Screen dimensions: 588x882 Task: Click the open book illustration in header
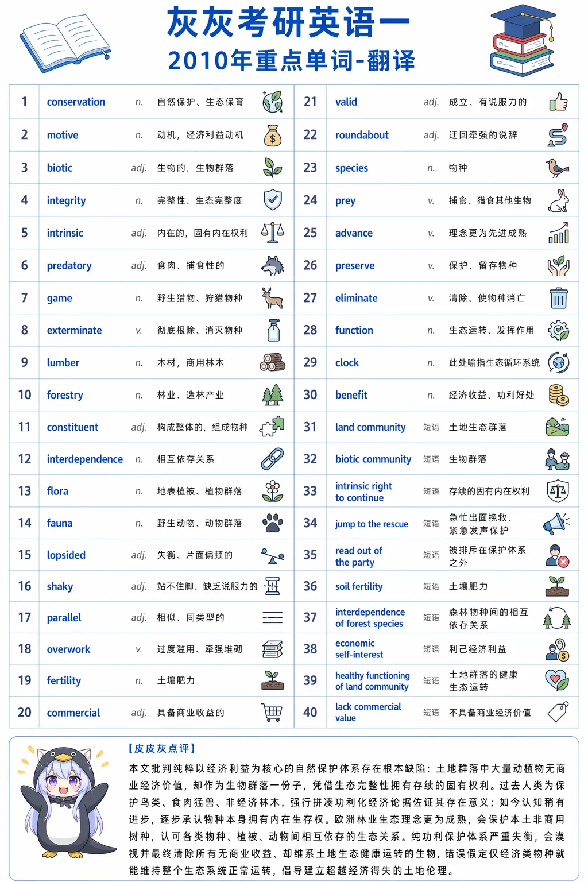[x=65, y=44]
